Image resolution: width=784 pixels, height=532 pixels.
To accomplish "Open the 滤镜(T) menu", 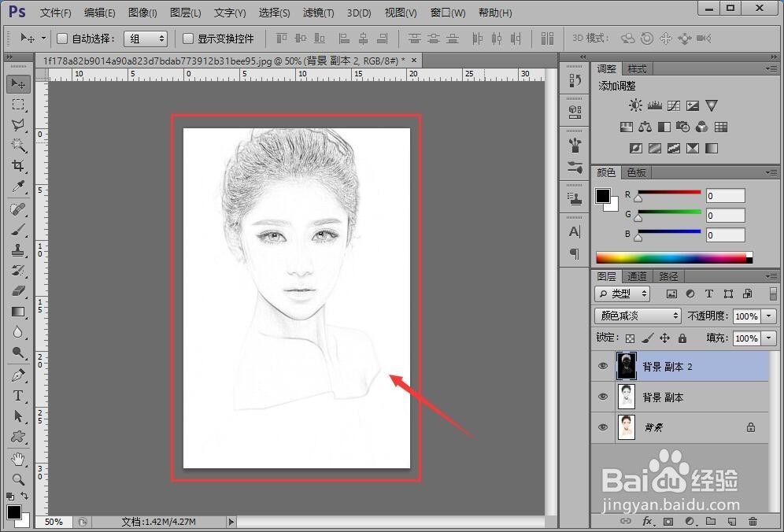I will tap(319, 13).
